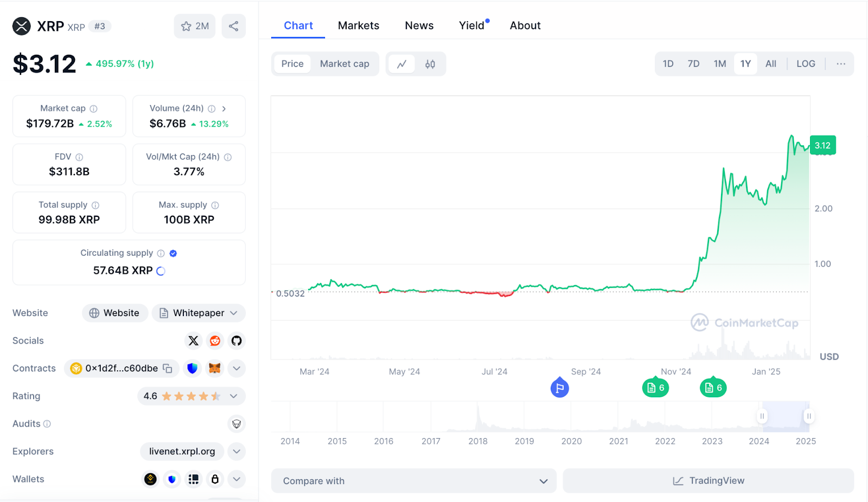Open the Vol/Mkt Cap info icon
Image resolution: width=868 pixels, height=502 pixels.
[x=228, y=157]
